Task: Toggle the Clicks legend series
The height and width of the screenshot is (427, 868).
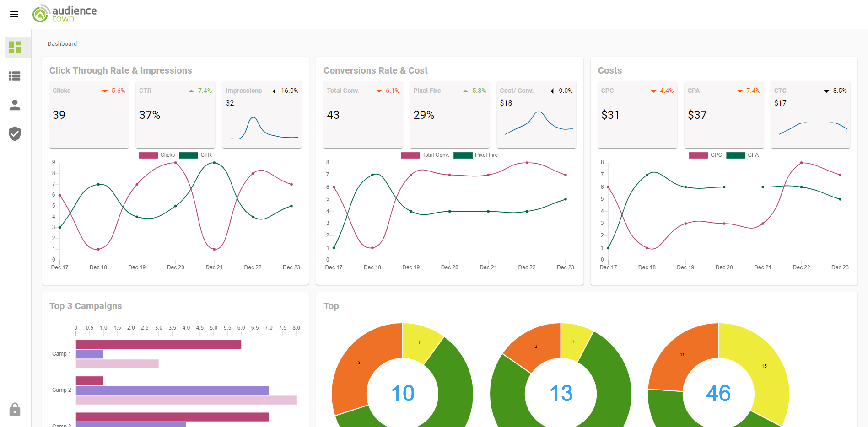Action: (x=157, y=155)
